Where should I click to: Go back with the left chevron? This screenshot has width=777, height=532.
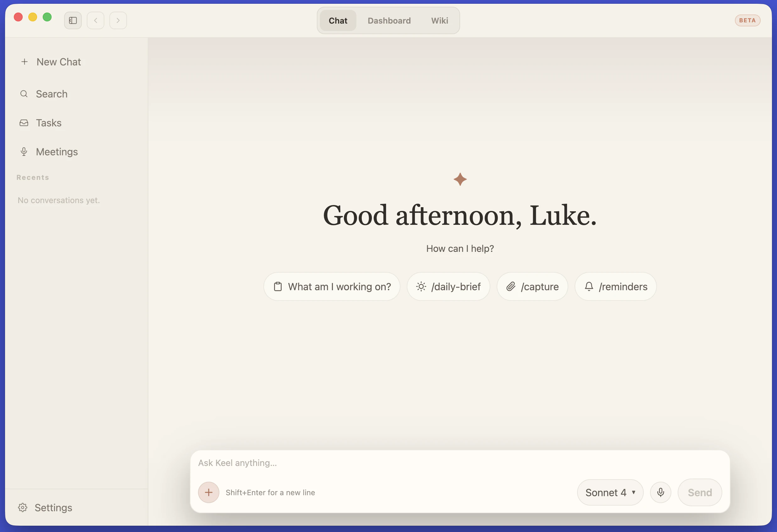(x=96, y=20)
